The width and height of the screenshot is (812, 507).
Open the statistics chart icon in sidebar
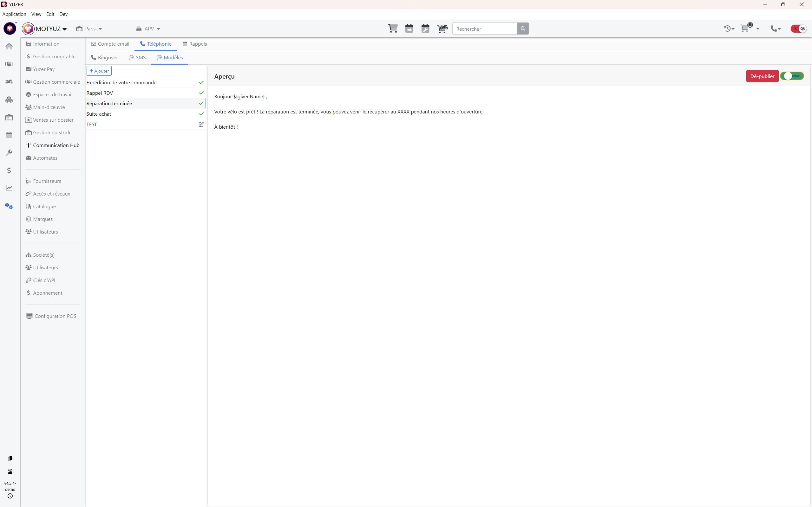click(9, 188)
